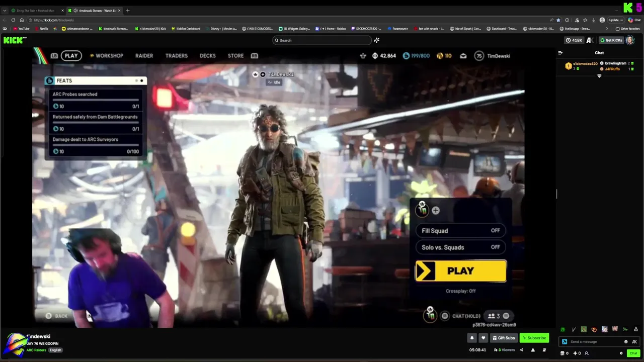Select the DECKS tab in game menu
Image resolution: width=644 pixels, height=362 pixels.
(208, 56)
